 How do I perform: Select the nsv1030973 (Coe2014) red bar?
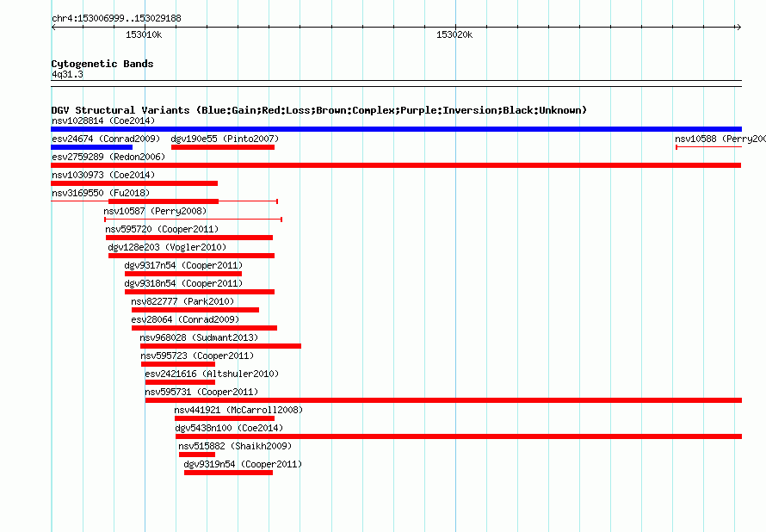coord(134,183)
